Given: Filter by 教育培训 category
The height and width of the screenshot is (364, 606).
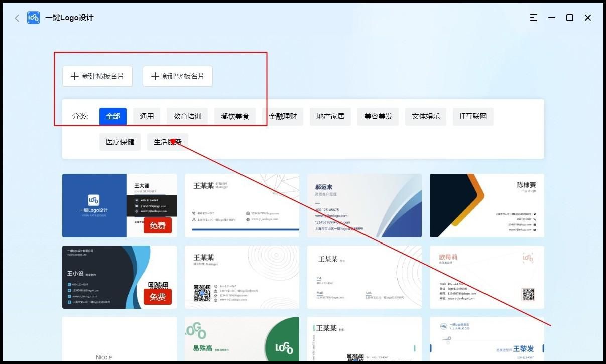Looking at the screenshot, I should (x=187, y=116).
